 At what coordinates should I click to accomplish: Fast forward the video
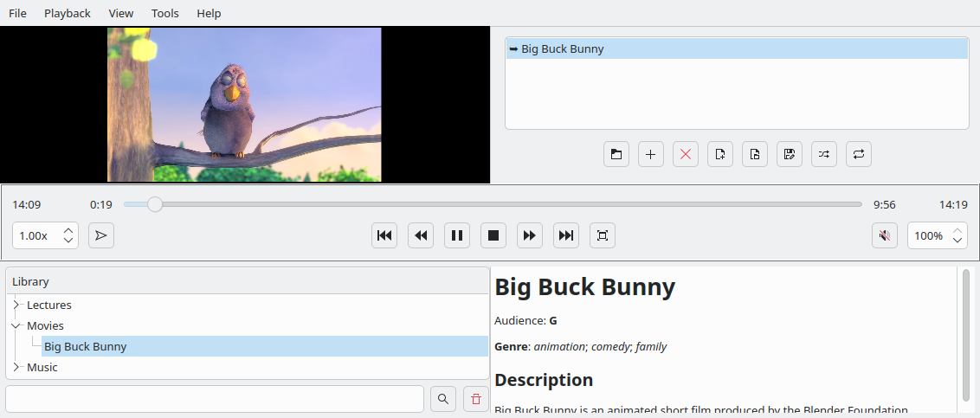pyautogui.click(x=529, y=235)
